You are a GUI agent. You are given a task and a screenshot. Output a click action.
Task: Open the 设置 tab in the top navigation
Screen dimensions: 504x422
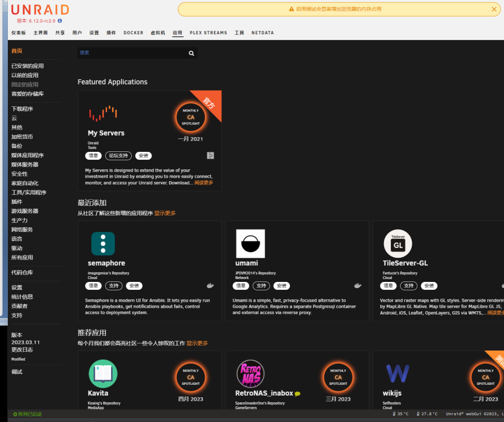pos(94,33)
